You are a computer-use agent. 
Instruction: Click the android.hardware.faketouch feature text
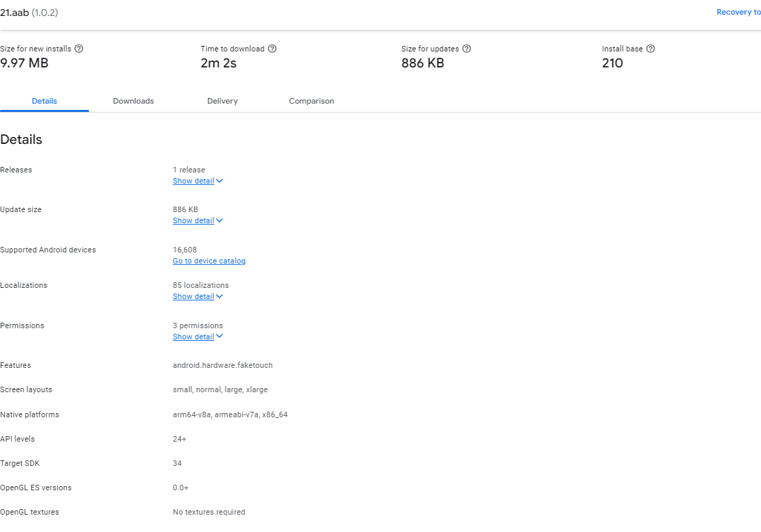point(223,365)
